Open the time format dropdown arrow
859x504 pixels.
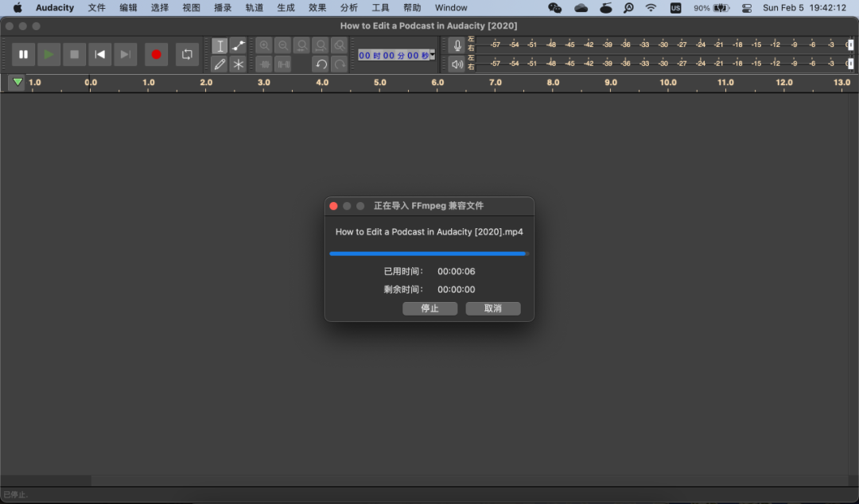(433, 55)
